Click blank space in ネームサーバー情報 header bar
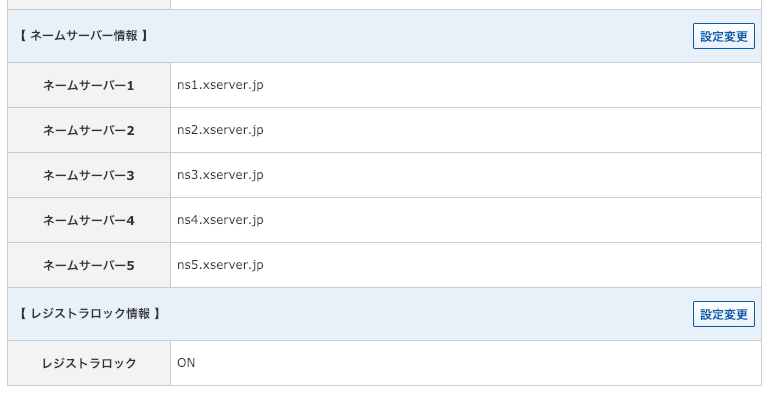Image resolution: width=771 pixels, height=406 pixels. (418, 36)
